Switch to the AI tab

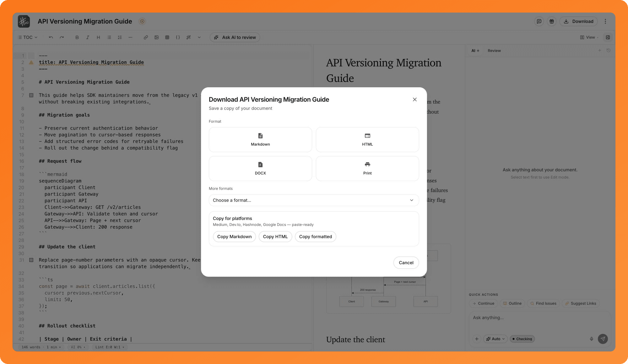click(x=475, y=51)
